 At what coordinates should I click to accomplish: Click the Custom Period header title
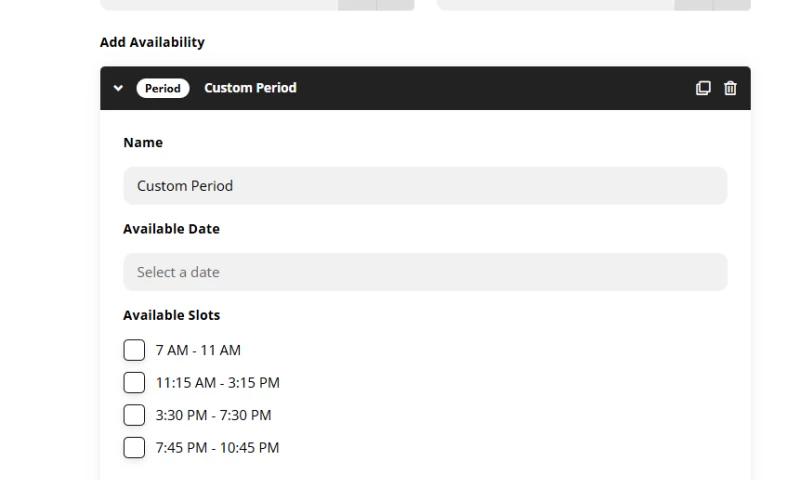(x=250, y=88)
